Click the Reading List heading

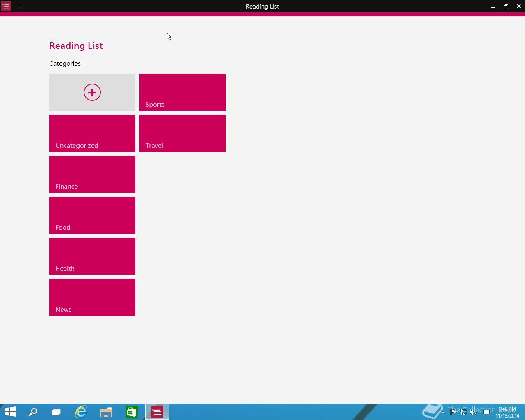76,46
